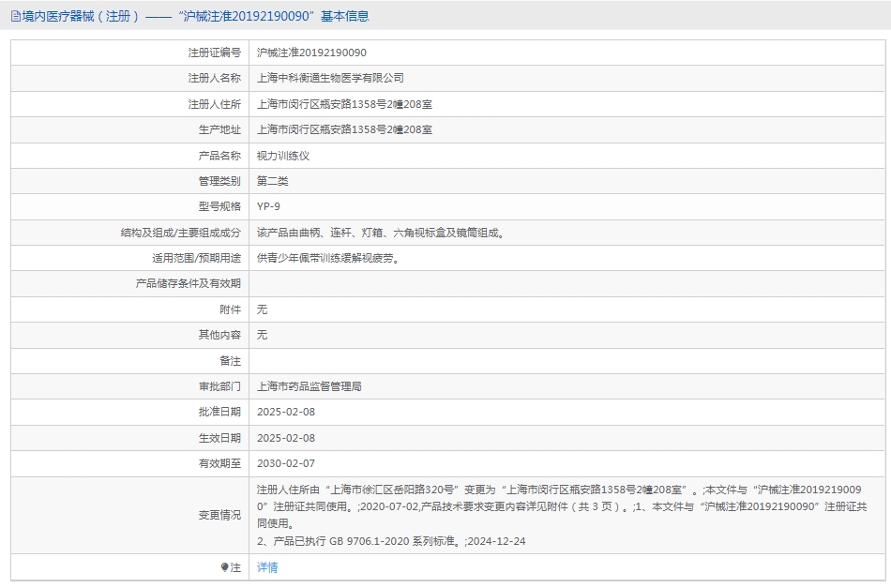Click the 结构及组成/主要组成成分 label
Screen dimensions: 891x588
181,233
